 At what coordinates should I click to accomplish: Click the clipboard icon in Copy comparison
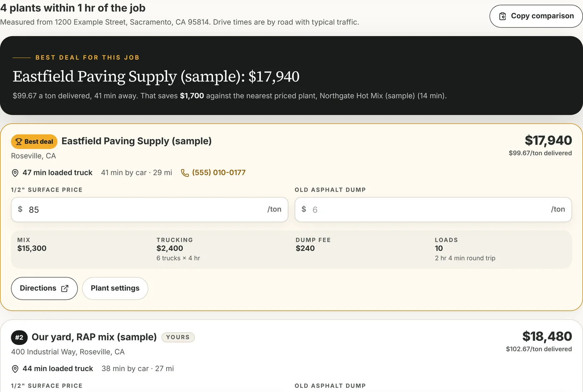coord(503,16)
